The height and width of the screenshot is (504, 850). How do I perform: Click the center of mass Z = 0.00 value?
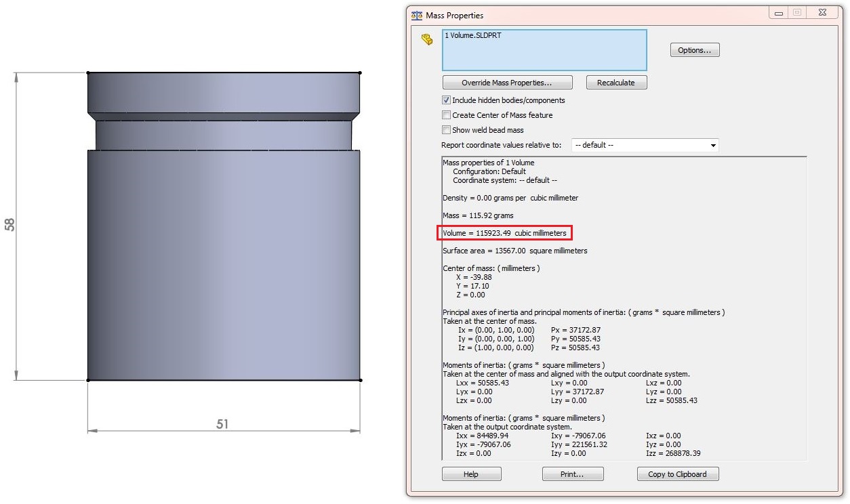tap(470, 295)
